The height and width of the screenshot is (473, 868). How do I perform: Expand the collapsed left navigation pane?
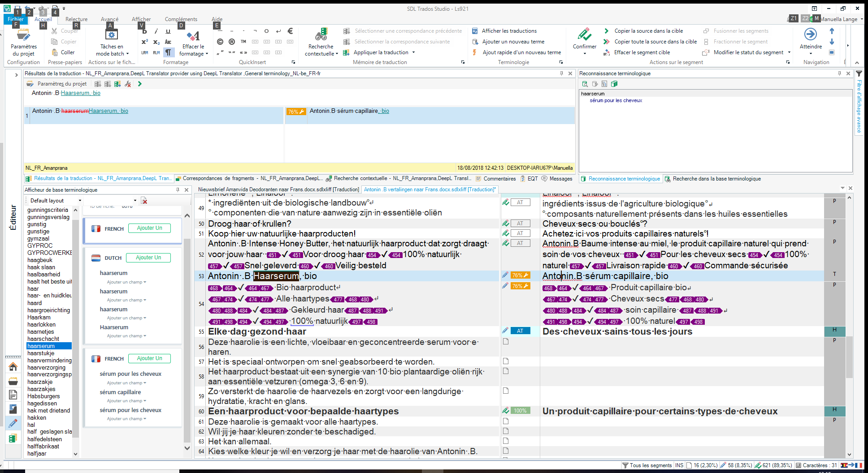17,75
